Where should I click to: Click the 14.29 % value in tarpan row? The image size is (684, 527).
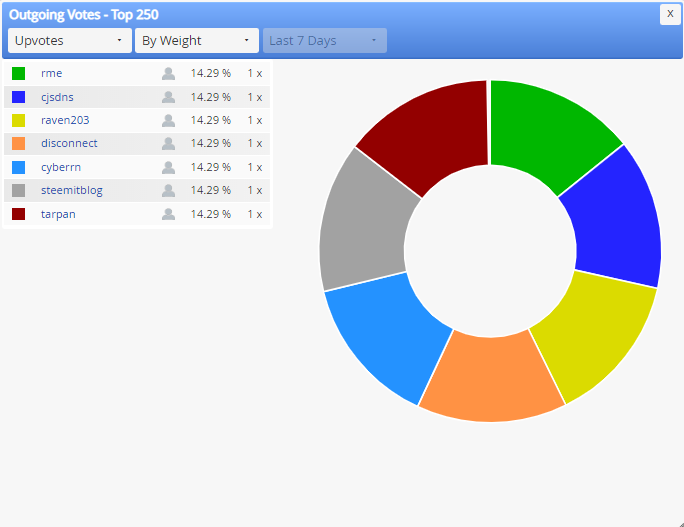(211, 214)
